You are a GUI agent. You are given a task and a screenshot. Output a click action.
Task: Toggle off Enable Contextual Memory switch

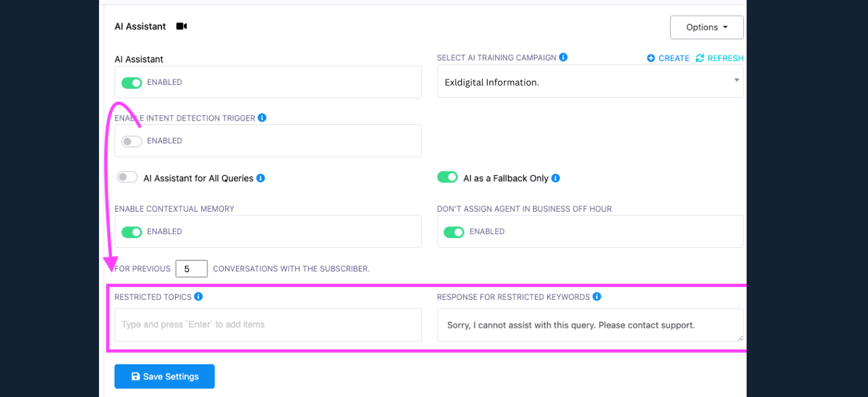pyautogui.click(x=132, y=232)
